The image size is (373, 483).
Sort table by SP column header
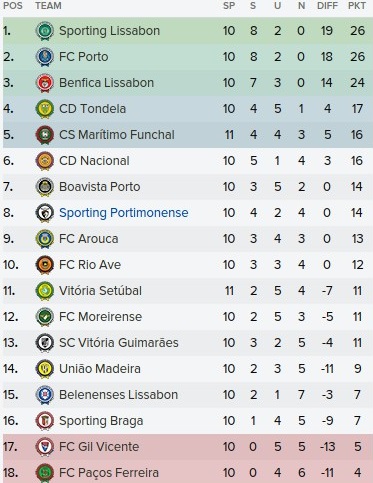(x=229, y=6)
